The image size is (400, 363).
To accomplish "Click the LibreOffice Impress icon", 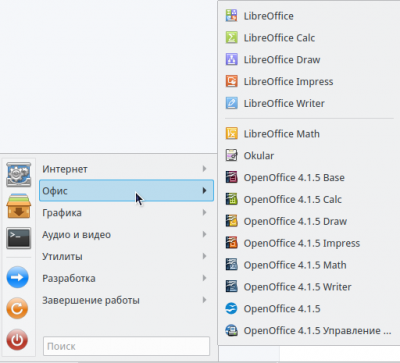I will (x=231, y=81).
